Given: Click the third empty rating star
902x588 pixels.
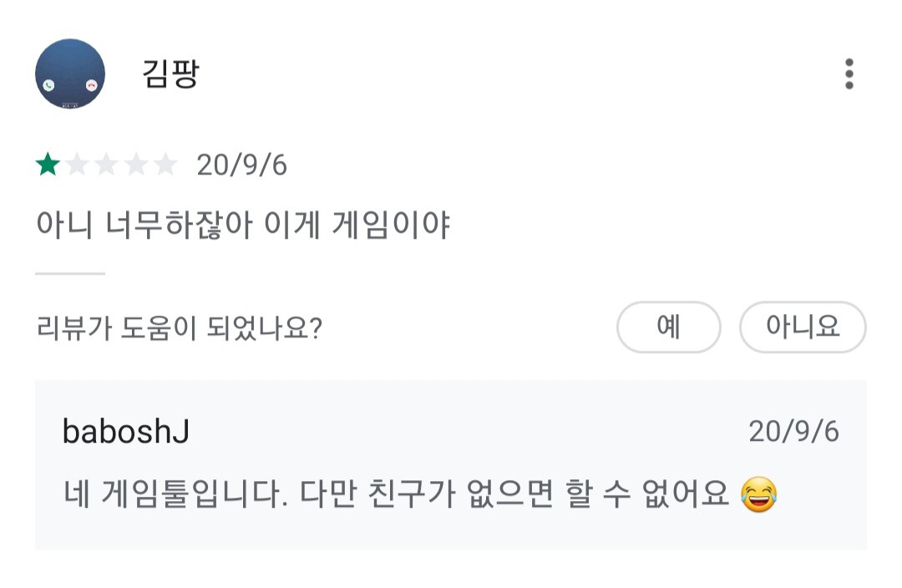Looking at the screenshot, I should 106,165.
